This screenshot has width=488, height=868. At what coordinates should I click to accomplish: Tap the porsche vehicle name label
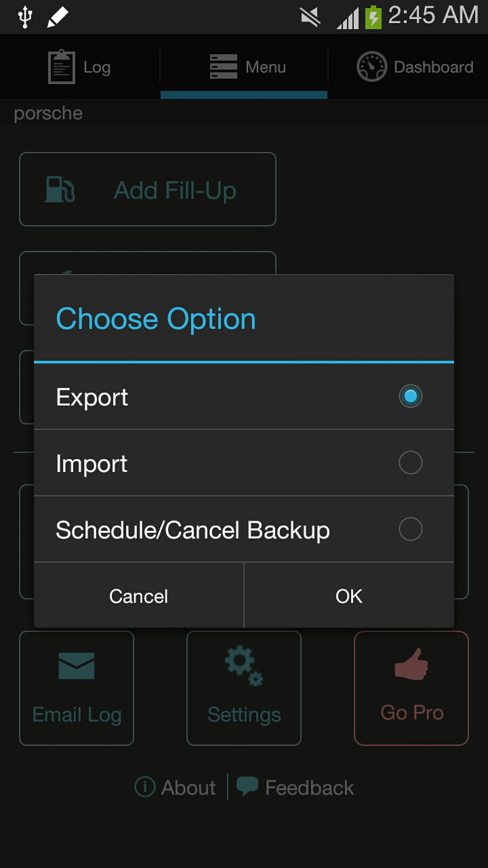[x=48, y=113]
